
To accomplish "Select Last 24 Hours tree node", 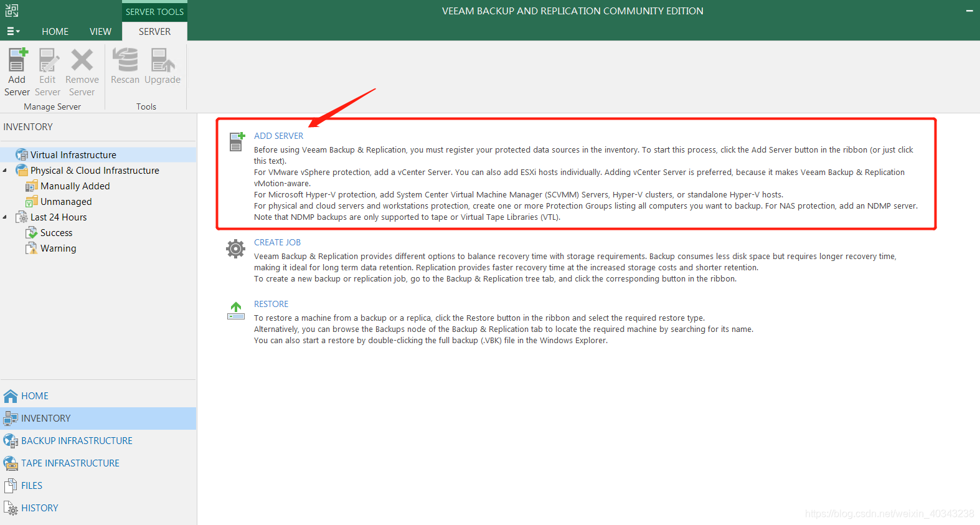I will point(59,217).
